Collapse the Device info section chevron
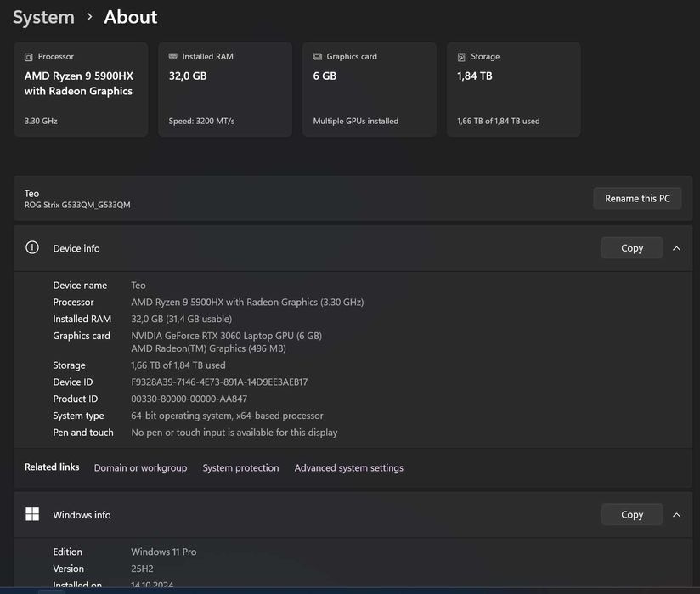 point(676,248)
